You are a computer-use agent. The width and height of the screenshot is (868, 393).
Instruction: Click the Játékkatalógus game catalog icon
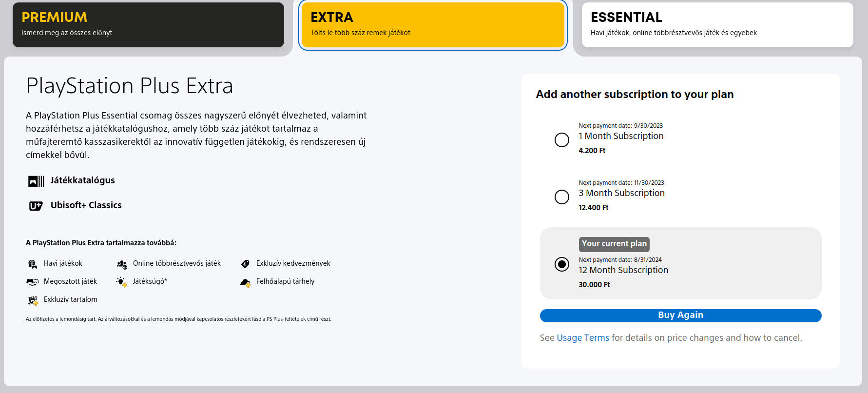(x=36, y=181)
